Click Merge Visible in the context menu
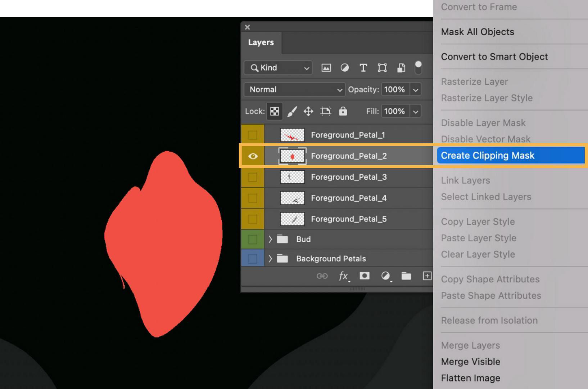This screenshot has height=389, width=588. pos(470,361)
